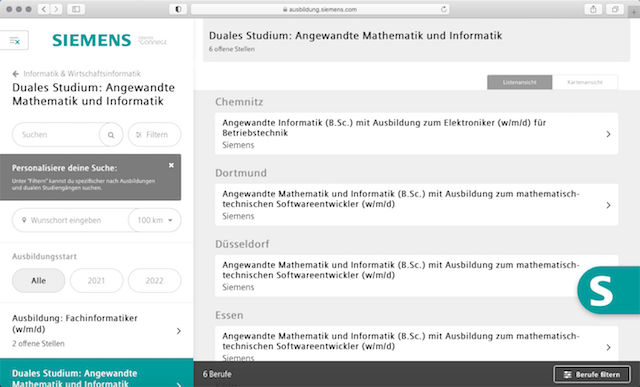Collapse the sidebar menu with the hamburger icon
The height and width of the screenshot is (387, 640).
(x=14, y=40)
